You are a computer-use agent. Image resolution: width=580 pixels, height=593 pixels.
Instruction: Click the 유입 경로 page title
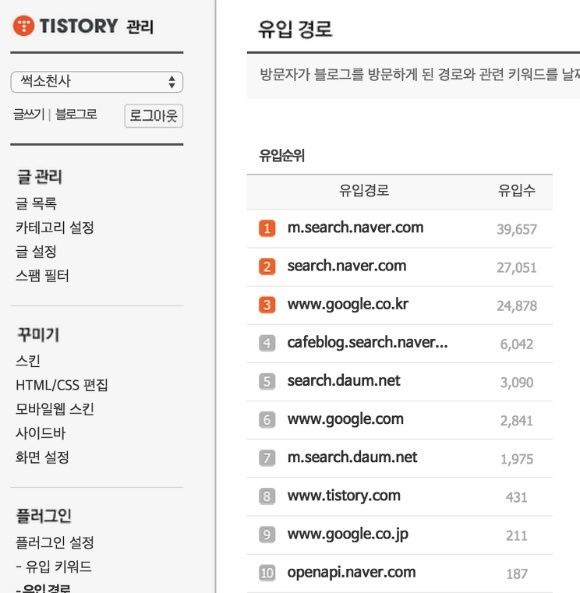[x=295, y=29]
